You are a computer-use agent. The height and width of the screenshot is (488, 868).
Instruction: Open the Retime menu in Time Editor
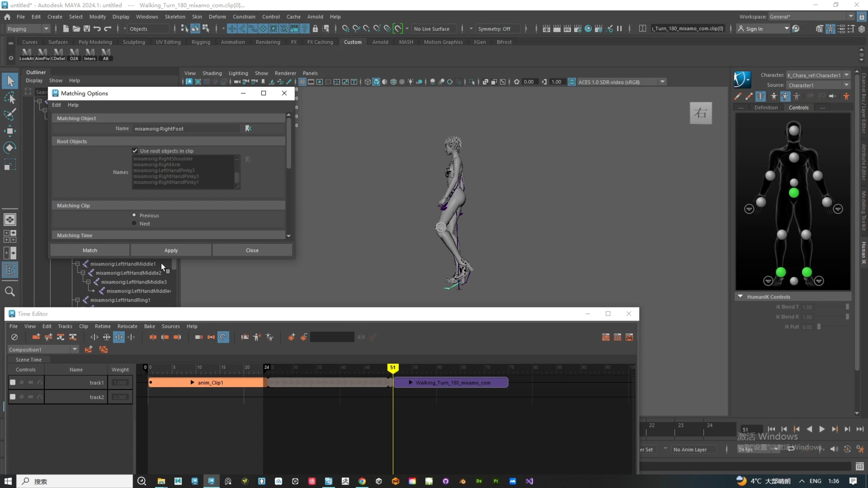point(102,326)
